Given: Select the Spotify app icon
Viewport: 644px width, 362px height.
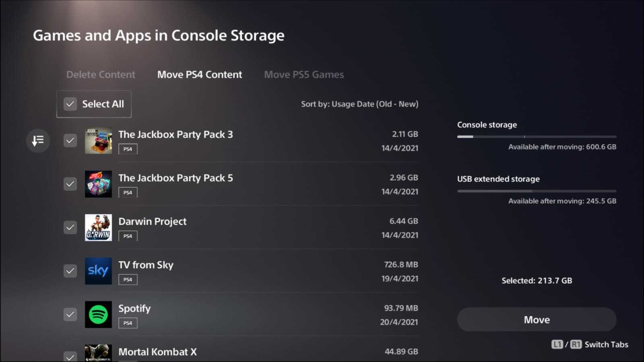Looking at the screenshot, I should click(98, 314).
